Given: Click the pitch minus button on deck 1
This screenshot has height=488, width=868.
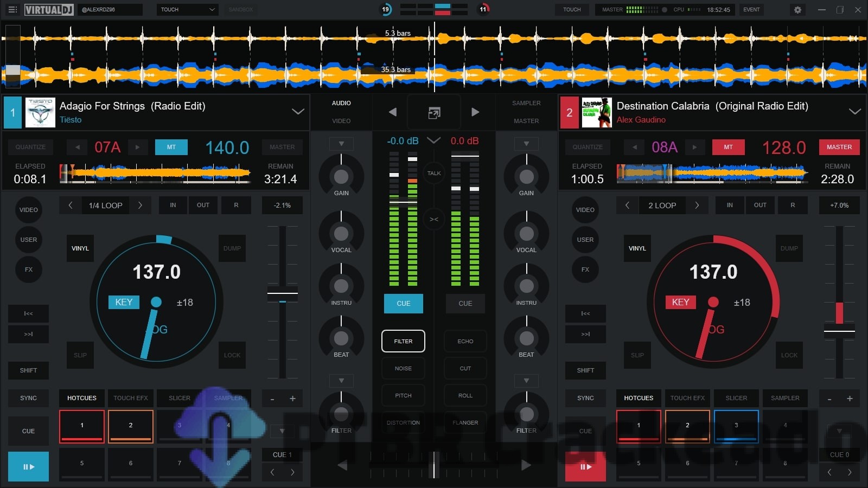Looking at the screenshot, I should (272, 399).
